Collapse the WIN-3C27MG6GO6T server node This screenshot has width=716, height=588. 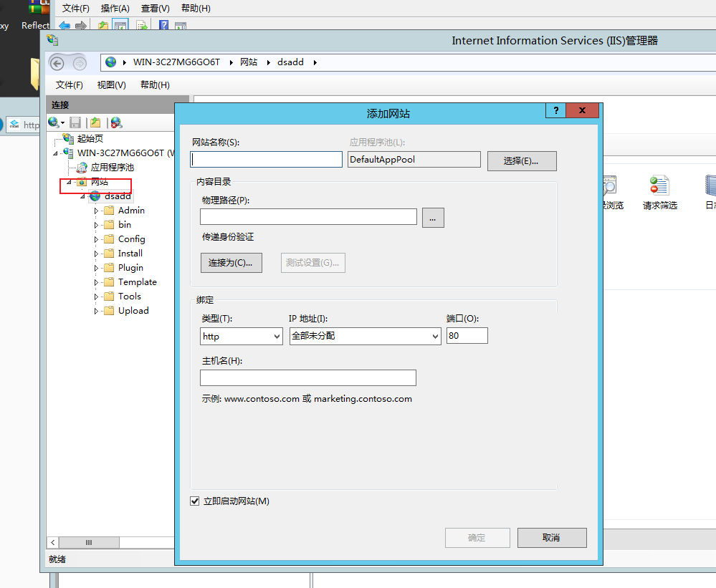point(55,153)
